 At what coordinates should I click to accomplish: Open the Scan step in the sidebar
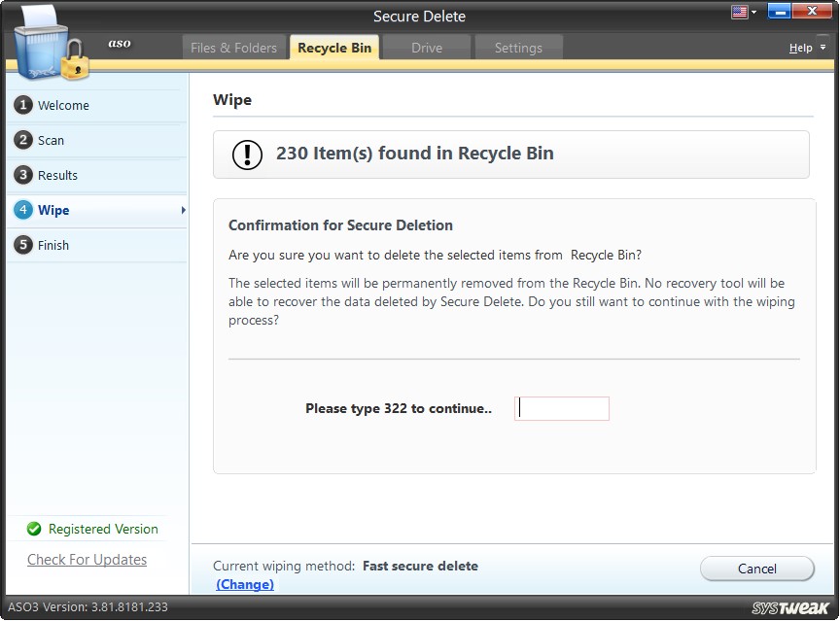(24, 140)
